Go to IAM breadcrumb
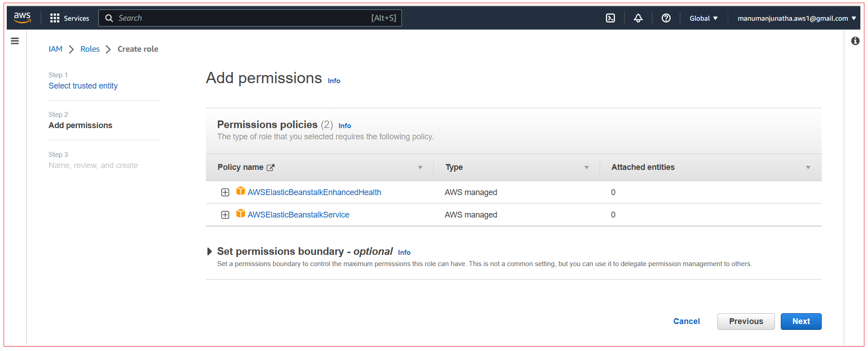Image resolution: width=868 pixels, height=351 pixels. pyautogui.click(x=56, y=49)
